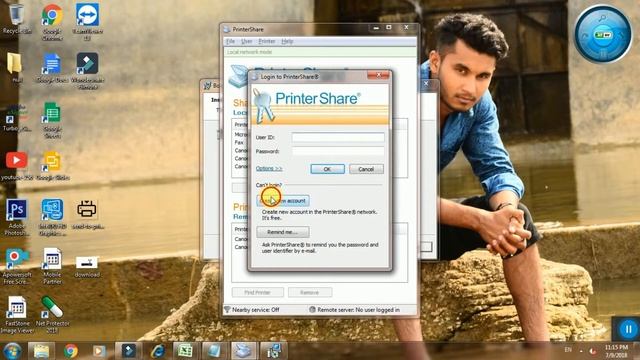Expand the Options >> link
Screen dimensions: 640x360
pos(269,168)
